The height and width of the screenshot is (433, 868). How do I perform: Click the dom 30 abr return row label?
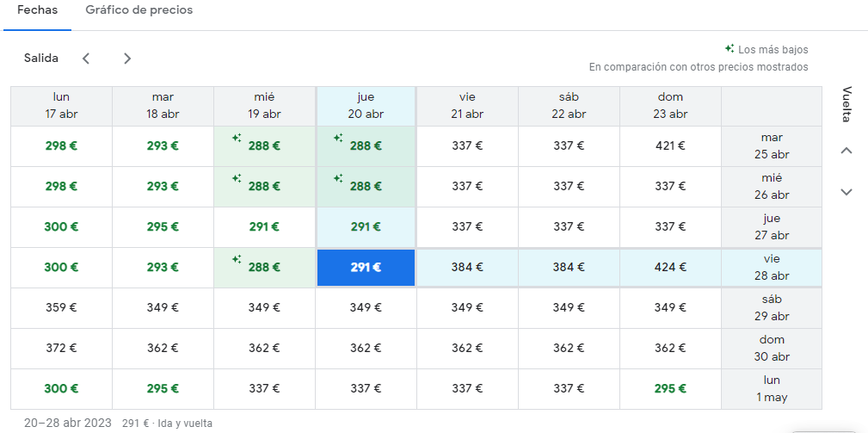click(772, 349)
